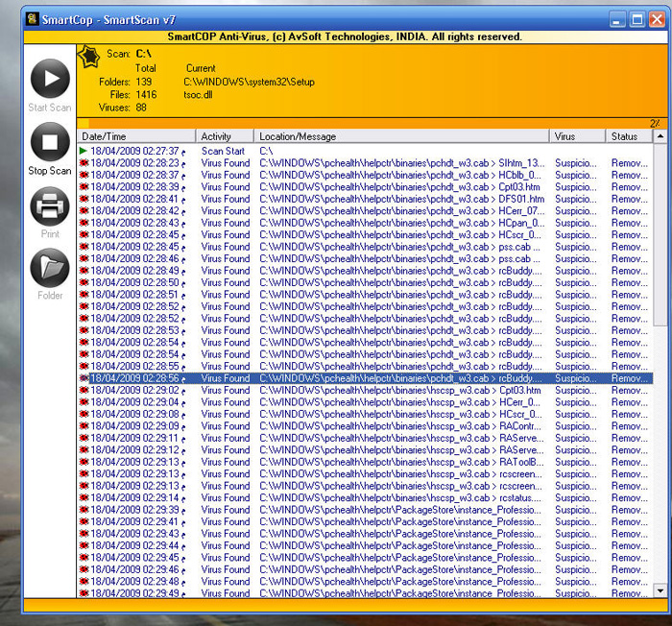This screenshot has height=626, width=672.
Task: Click Suspicio... virus cell on 02:29:45 row
Action: click(x=576, y=558)
